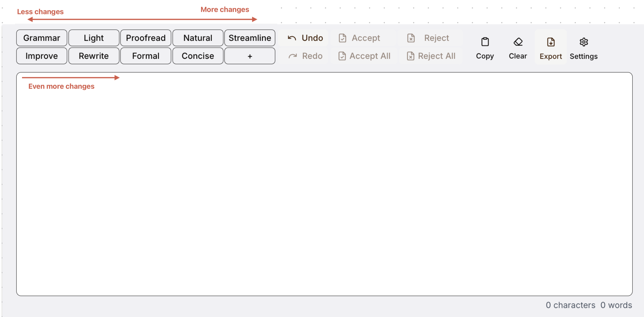644x317 pixels.
Task: Open Export via the download document icon
Action: pyautogui.click(x=551, y=42)
